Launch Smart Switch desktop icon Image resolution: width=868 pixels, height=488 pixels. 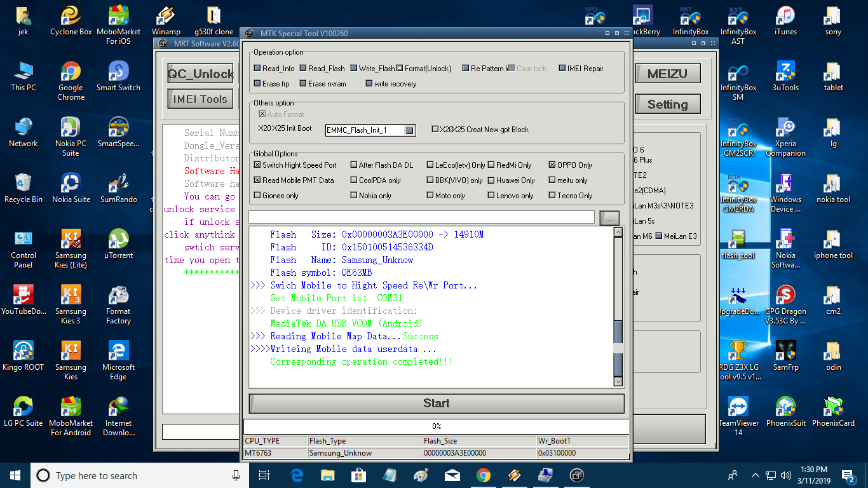(119, 77)
